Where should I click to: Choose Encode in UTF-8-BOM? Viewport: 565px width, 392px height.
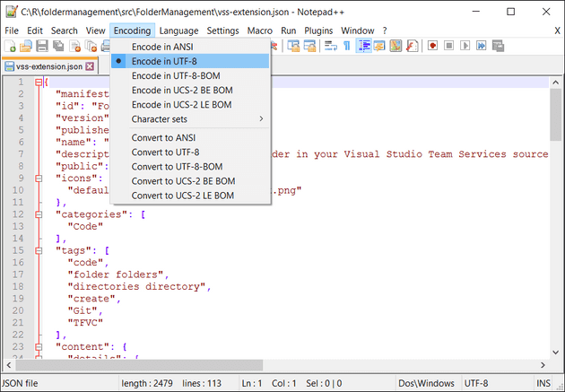pyautogui.click(x=190, y=75)
